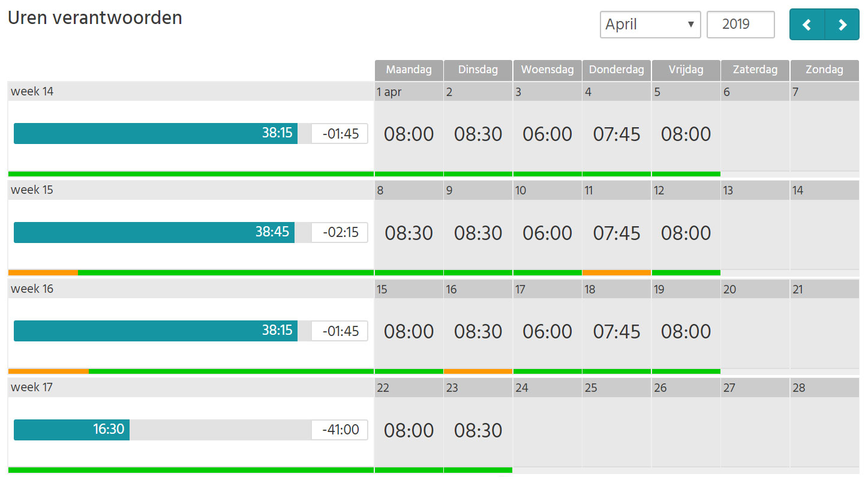Click the Dinsdag column header
This screenshot has width=868, height=483.
478,70
